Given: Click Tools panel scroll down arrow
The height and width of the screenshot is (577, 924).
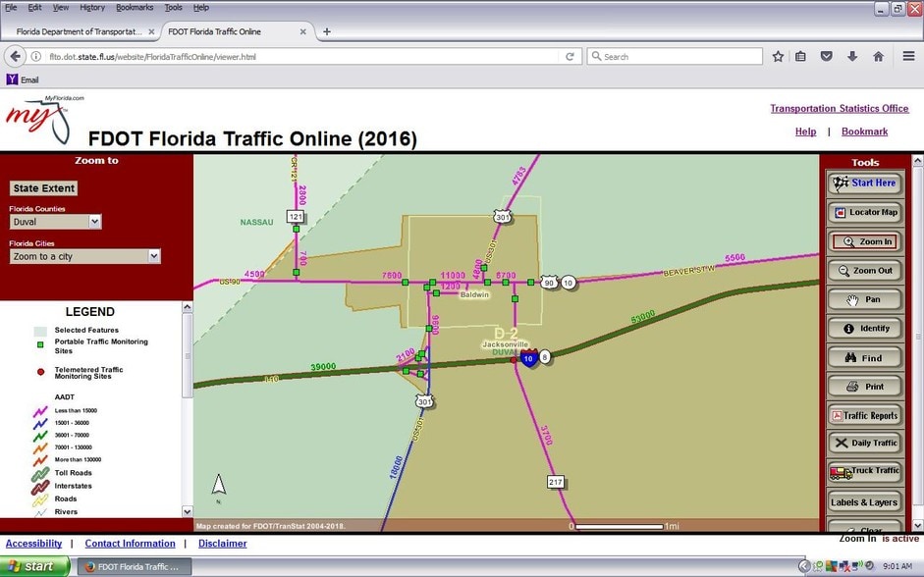Looking at the screenshot, I should [917, 525].
